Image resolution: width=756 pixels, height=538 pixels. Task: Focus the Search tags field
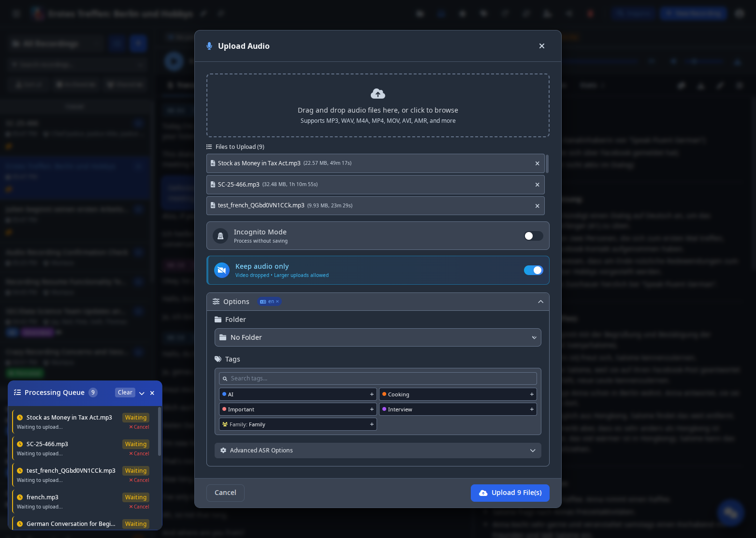[378, 378]
